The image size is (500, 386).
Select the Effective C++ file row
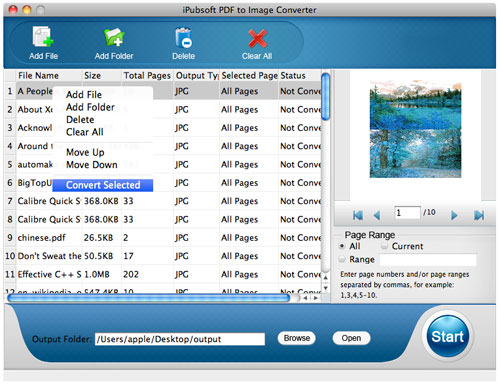(163, 274)
